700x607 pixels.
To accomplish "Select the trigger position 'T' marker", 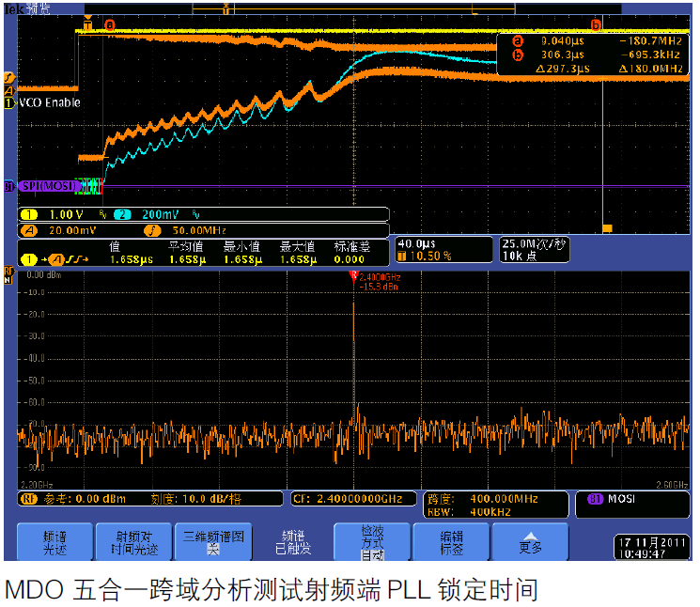I will point(88,25).
